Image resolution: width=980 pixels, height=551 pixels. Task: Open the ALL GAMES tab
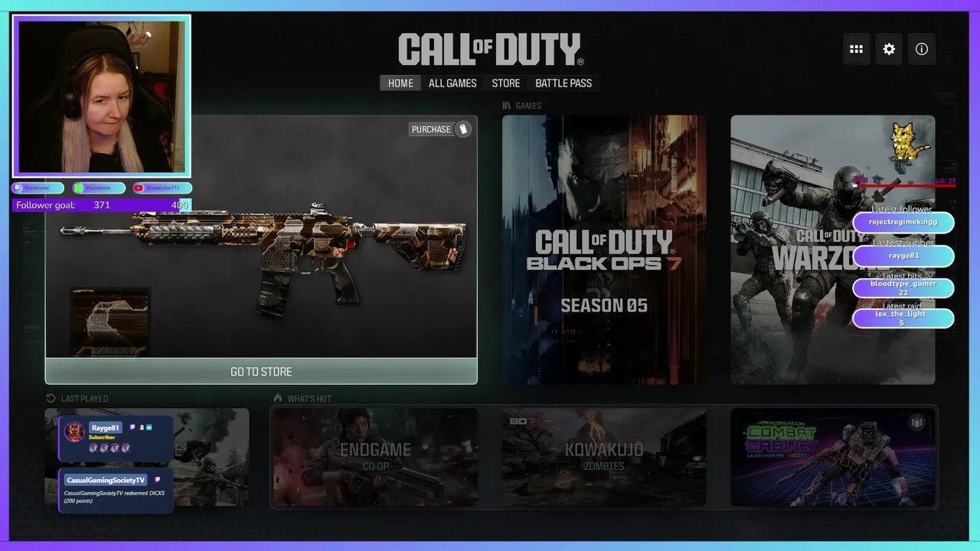pyautogui.click(x=452, y=83)
